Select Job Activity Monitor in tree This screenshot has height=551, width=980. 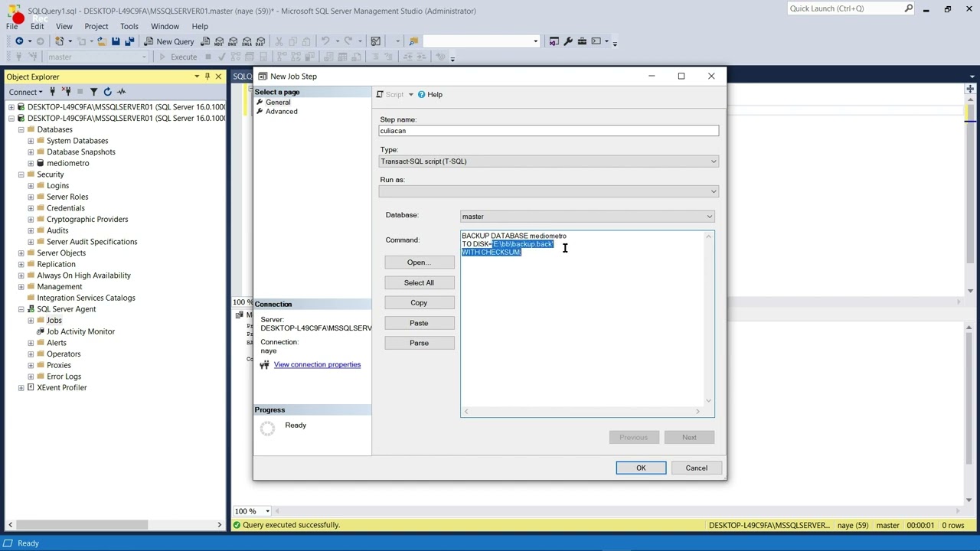click(x=80, y=331)
